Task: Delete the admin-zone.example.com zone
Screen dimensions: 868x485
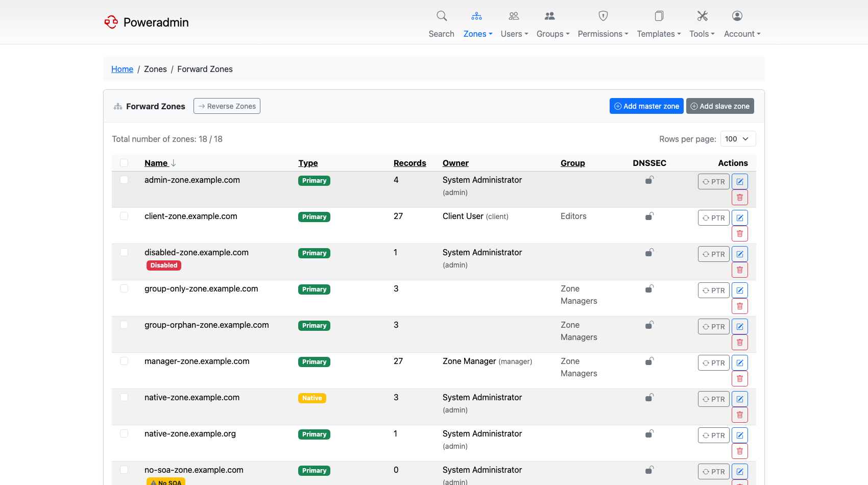Action: coord(740,197)
